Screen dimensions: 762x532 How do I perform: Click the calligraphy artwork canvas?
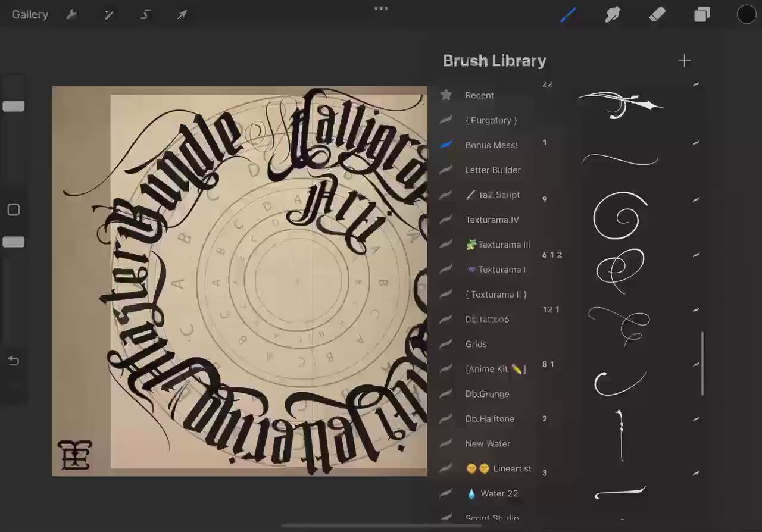[x=239, y=281]
